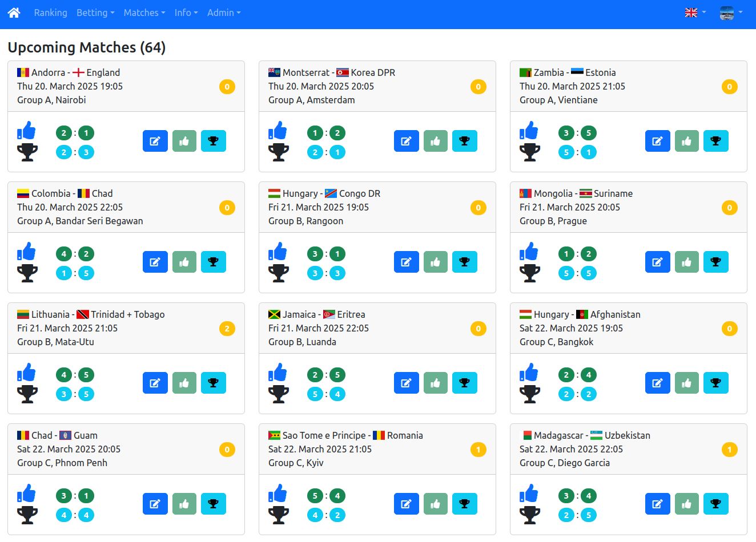Edit the Mongolia - Suriname match
The image size is (756, 542).
(x=658, y=262)
